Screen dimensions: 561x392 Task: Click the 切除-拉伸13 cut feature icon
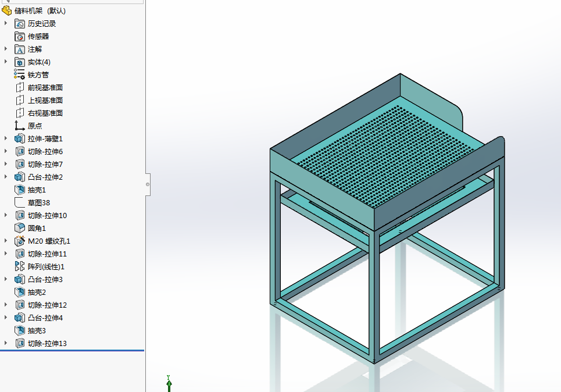(20, 344)
